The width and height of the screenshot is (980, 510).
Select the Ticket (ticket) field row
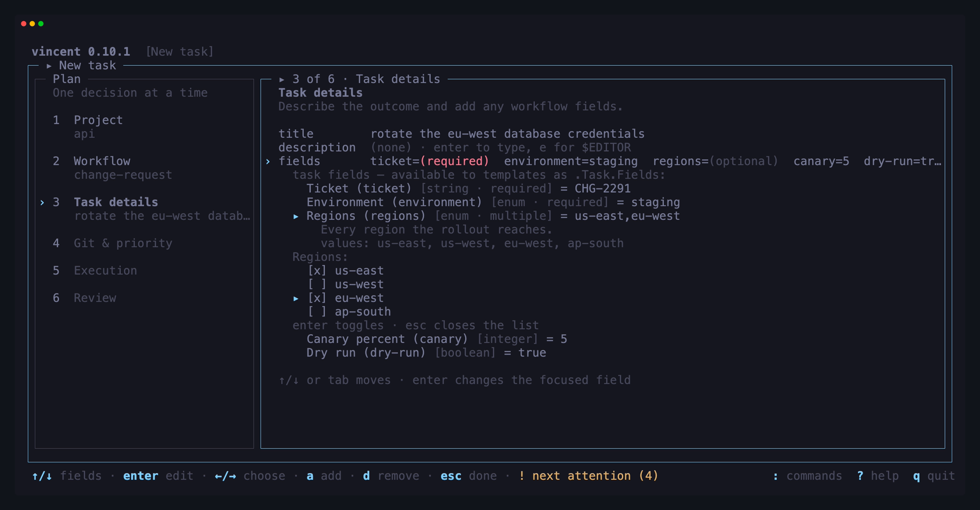point(468,188)
